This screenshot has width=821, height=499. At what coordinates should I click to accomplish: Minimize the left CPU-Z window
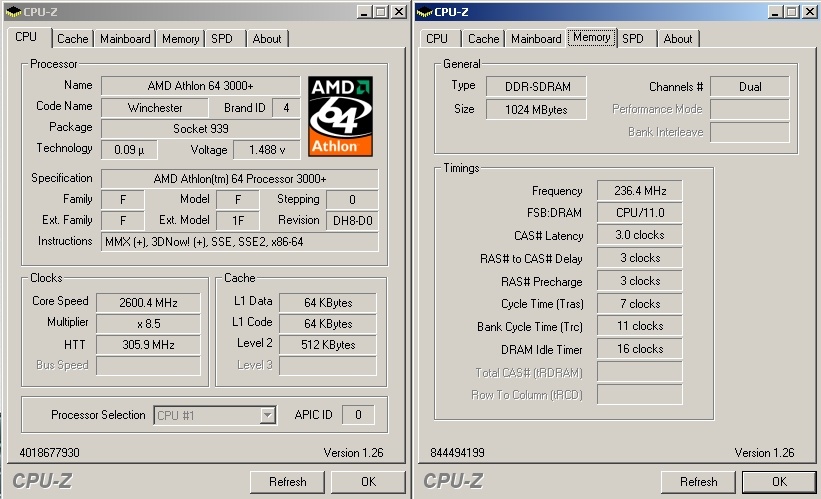coord(364,12)
